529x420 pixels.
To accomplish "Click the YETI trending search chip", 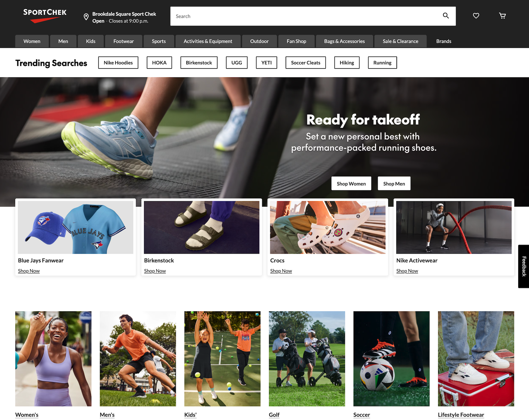I will tap(266, 63).
